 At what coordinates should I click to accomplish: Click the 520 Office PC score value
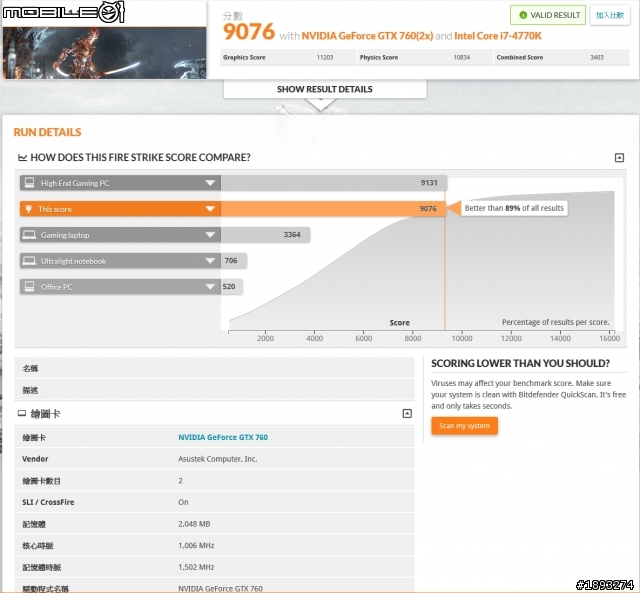pyautogui.click(x=229, y=287)
